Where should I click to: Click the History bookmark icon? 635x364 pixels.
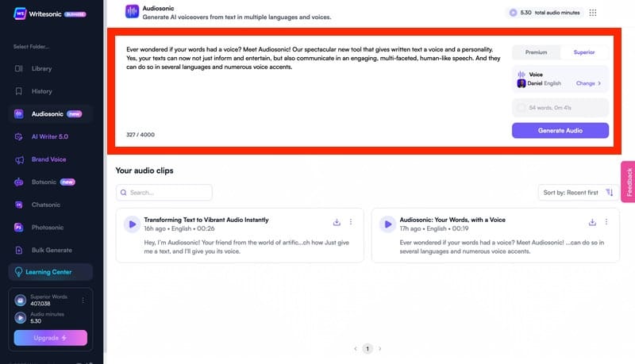coord(18,91)
